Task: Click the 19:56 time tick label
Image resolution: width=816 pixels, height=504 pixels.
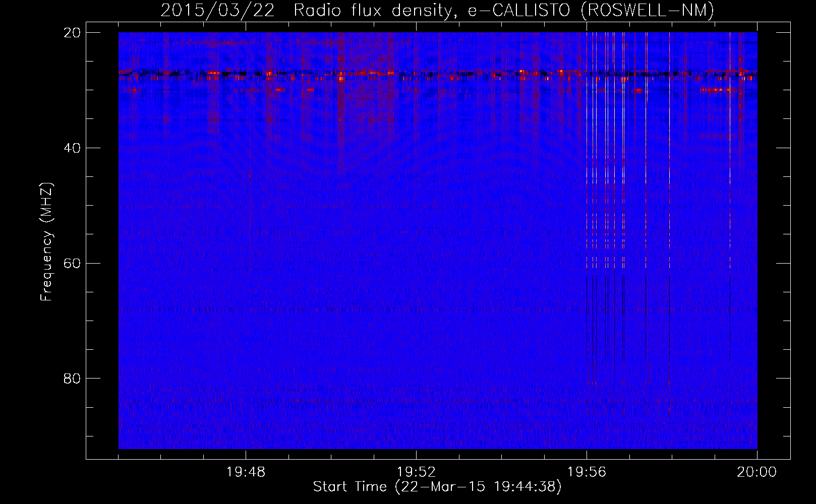Action: pos(587,472)
